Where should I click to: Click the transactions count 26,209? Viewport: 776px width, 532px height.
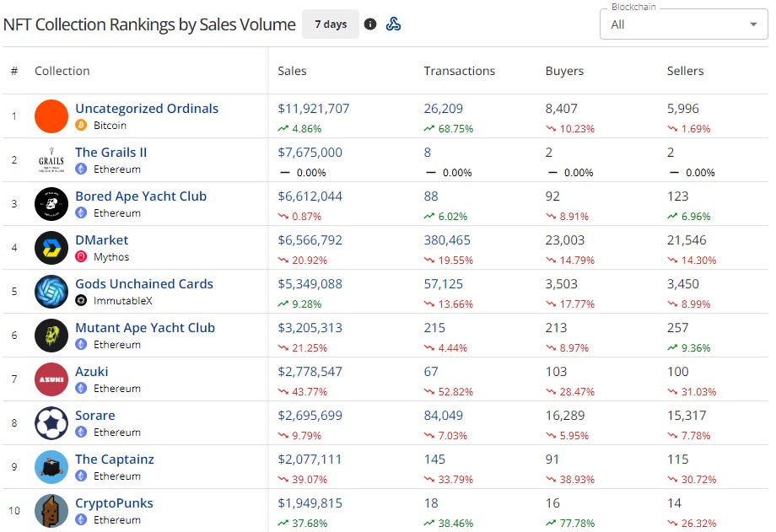pos(443,109)
